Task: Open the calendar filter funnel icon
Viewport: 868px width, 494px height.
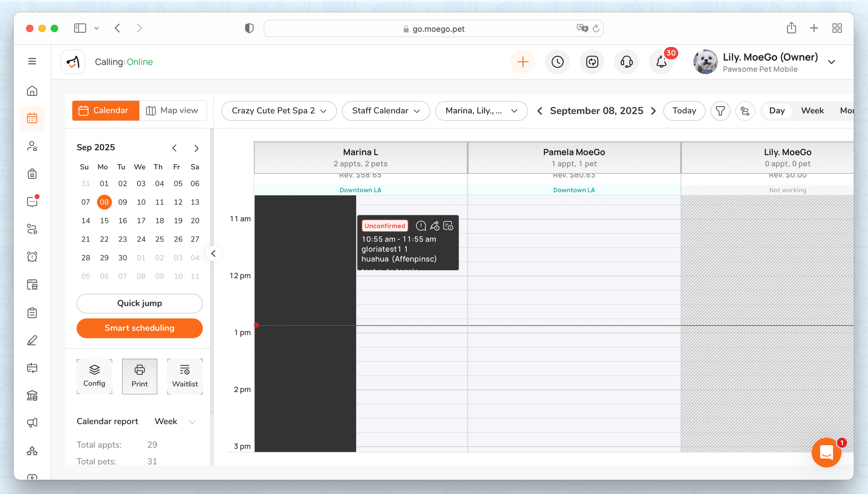Action: [x=720, y=111]
